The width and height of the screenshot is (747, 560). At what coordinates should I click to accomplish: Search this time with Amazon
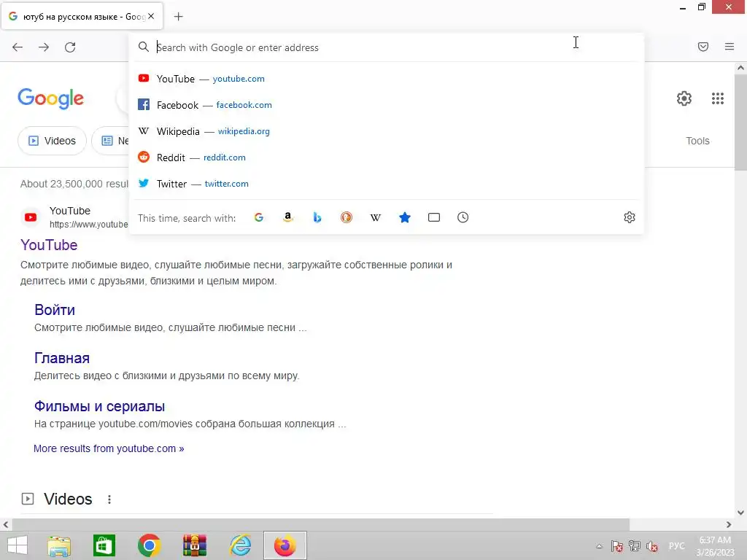(x=287, y=217)
